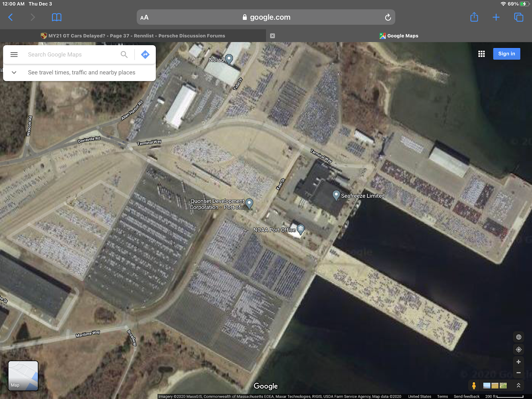
Task: Open Safari share sheet
Action: tap(474, 17)
